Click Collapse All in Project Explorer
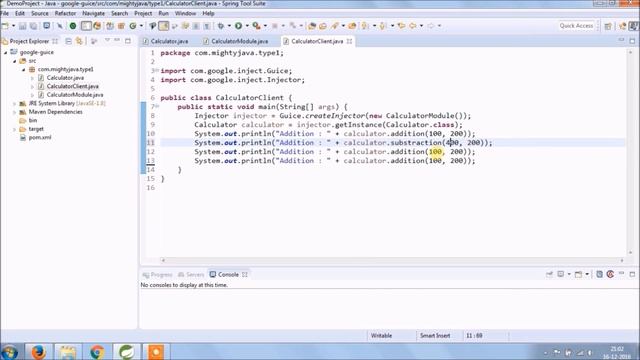The image size is (640, 360). click(68, 41)
